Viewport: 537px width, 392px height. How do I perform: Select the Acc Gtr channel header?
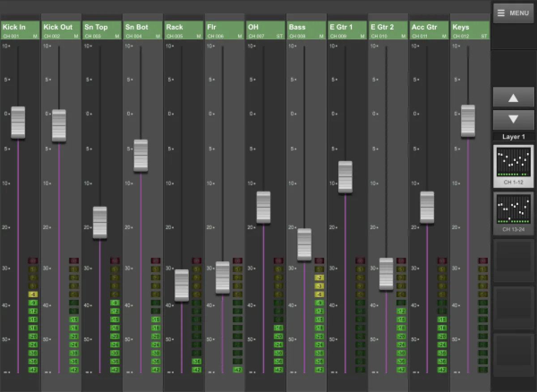tap(429, 30)
